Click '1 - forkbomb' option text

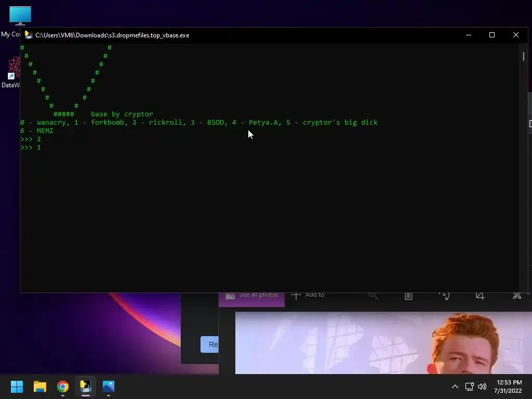pyautogui.click(x=99, y=123)
